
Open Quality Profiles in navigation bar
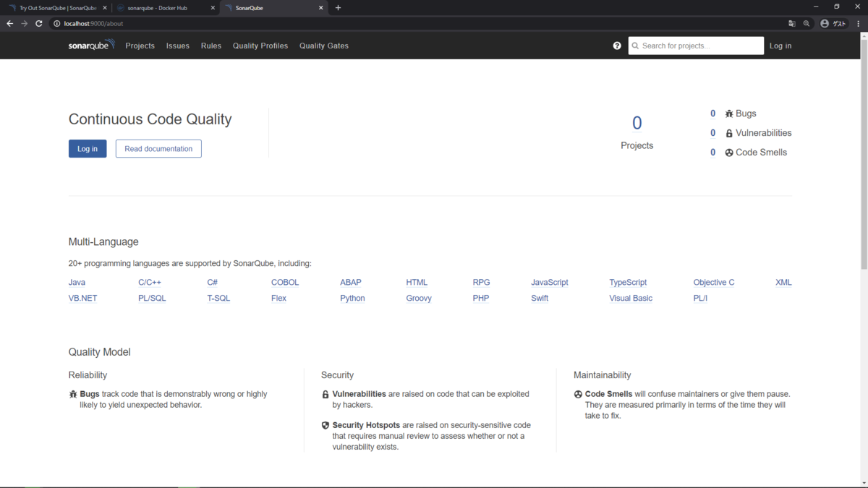pos(260,46)
